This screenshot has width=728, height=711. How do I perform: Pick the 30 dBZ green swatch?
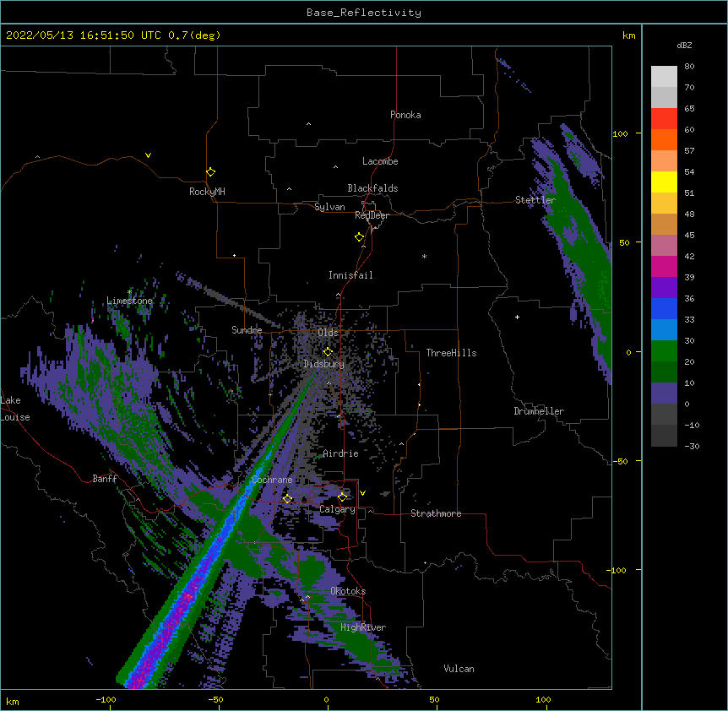pos(664,351)
